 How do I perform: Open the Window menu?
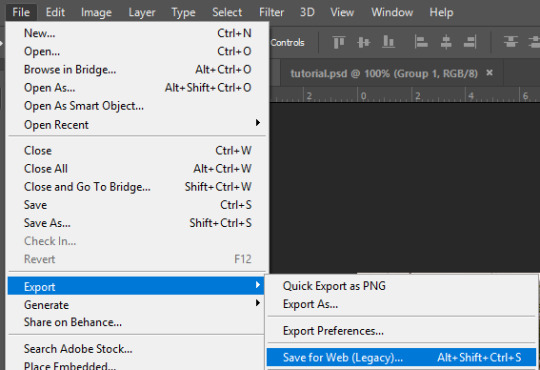[x=392, y=12]
